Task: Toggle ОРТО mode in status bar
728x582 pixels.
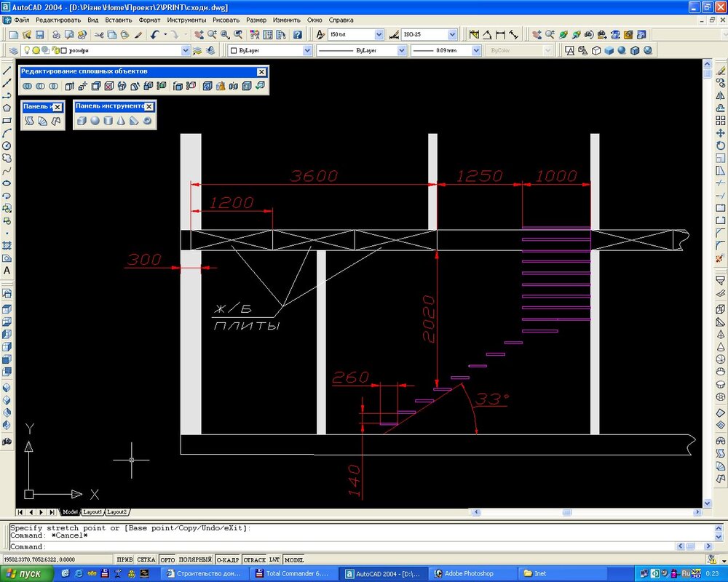Action: 167,560
